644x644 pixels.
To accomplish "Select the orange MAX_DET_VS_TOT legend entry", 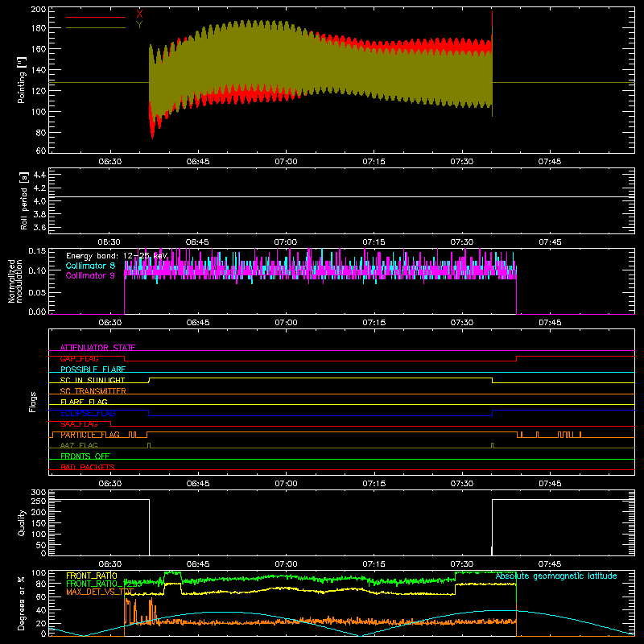I will (x=100, y=592).
